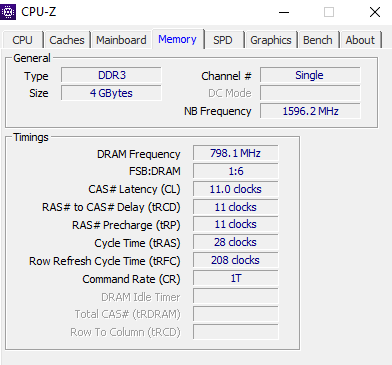Switch to the CPU tab
The height and width of the screenshot is (365, 392).
pyautogui.click(x=23, y=40)
